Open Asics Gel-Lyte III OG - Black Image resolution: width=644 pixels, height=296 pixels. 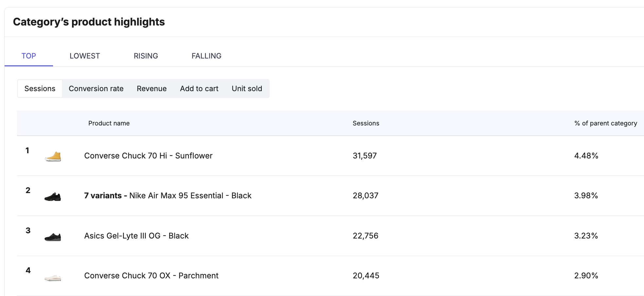tap(136, 236)
